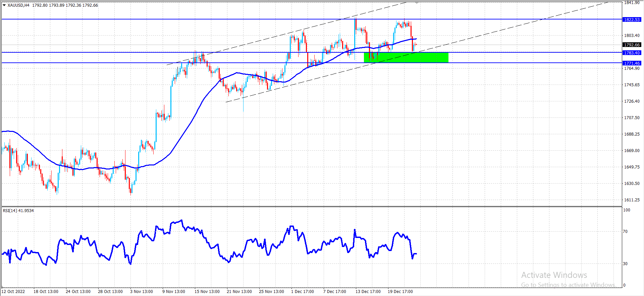Select the 9 Nov 13:00 time axis label
The width and height of the screenshot is (644, 296).
click(173, 291)
